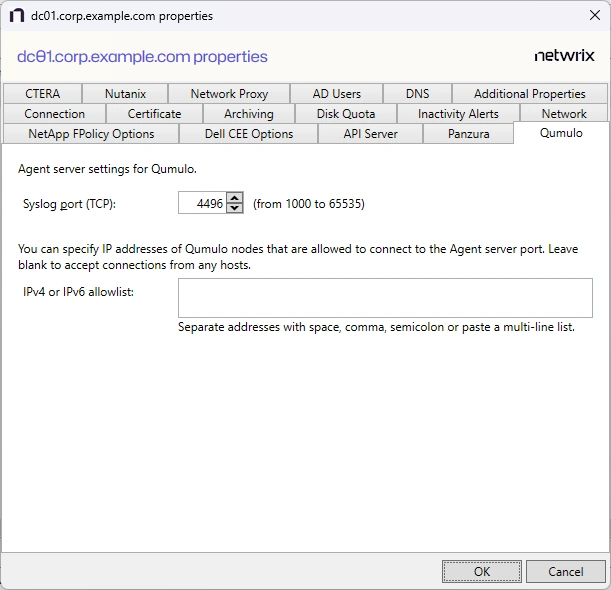
Task: Show the Additional Properties tab
Action: (x=529, y=94)
